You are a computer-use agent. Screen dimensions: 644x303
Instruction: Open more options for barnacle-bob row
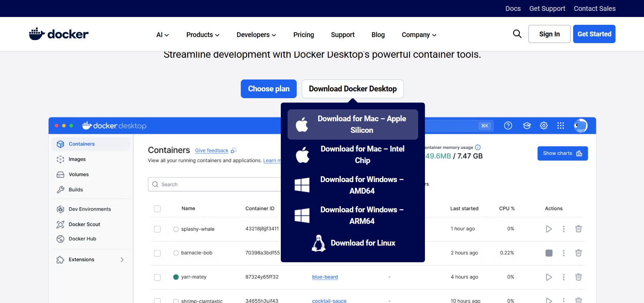pyautogui.click(x=564, y=253)
